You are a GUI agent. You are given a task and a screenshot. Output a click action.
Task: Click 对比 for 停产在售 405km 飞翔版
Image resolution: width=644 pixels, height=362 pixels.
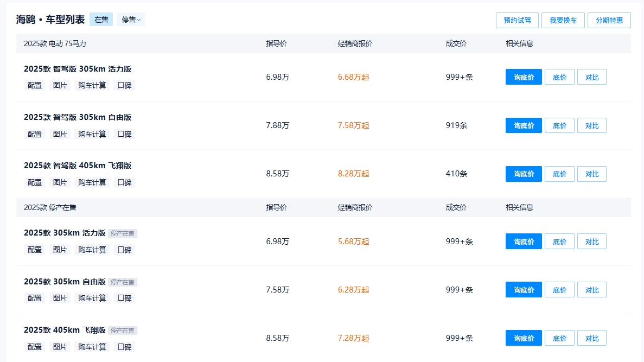(592, 338)
